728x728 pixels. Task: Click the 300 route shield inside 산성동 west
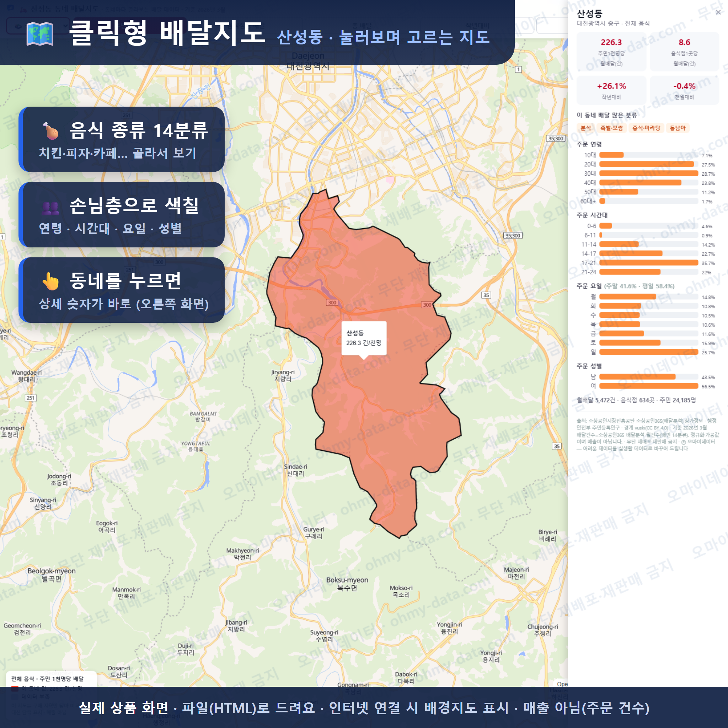(x=332, y=303)
